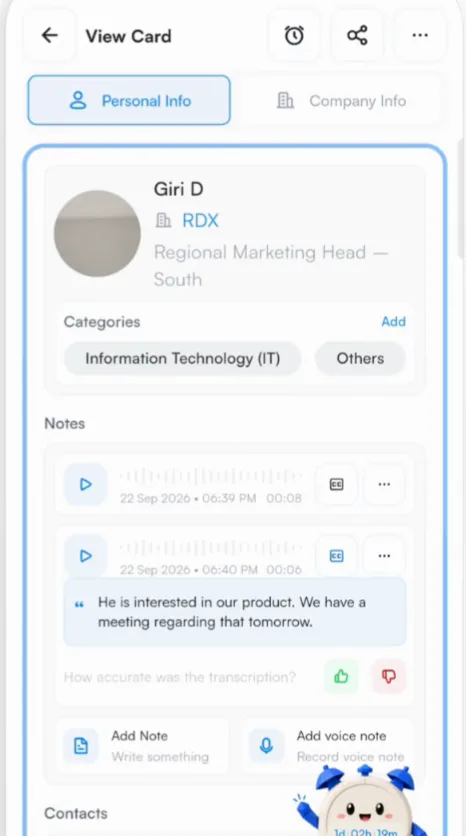466x836 pixels.
Task: Show captions for the 06:39 PM note
Action: (x=336, y=484)
